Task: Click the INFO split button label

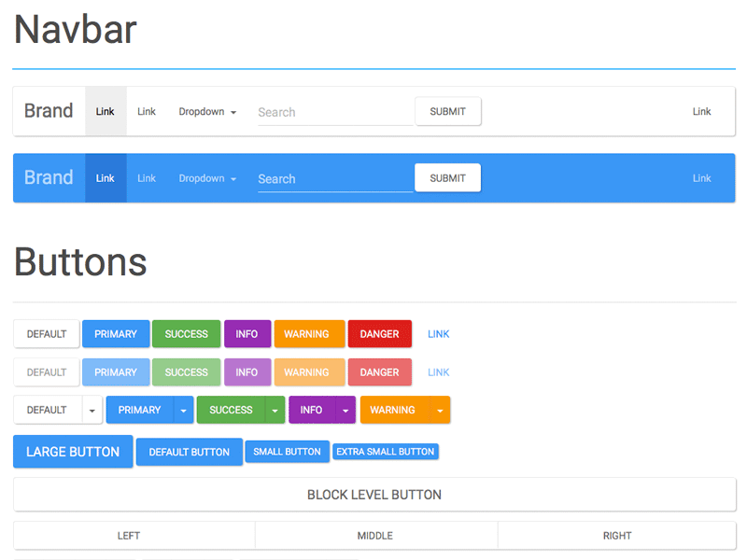Action: click(x=312, y=410)
